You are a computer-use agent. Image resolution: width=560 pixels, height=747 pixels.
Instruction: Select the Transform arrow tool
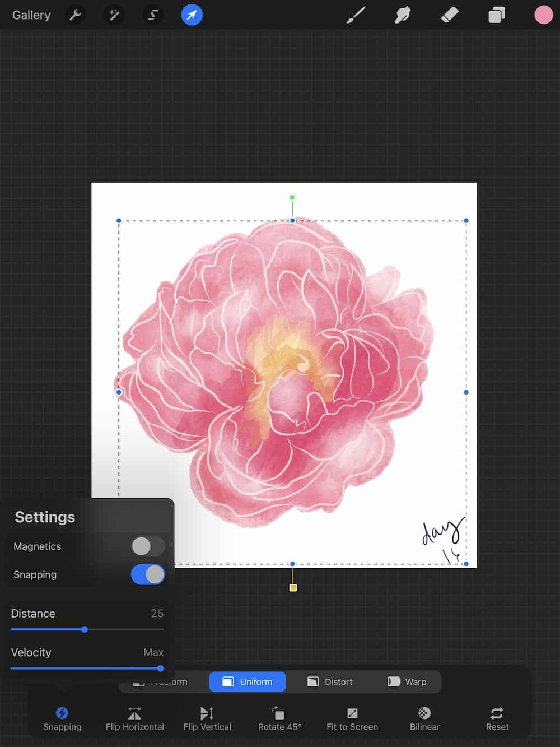191,15
